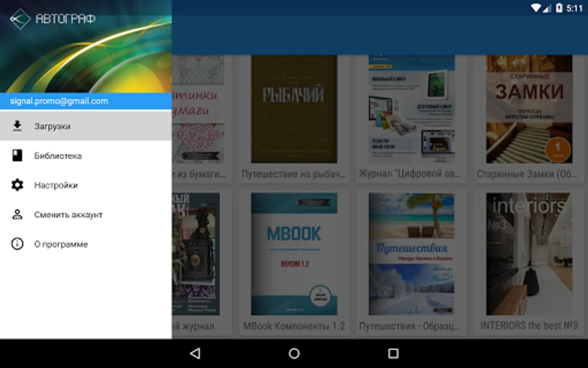Tap the signal.promo@gmail.com account bar
This screenshot has height=368, width=588.
86,101
